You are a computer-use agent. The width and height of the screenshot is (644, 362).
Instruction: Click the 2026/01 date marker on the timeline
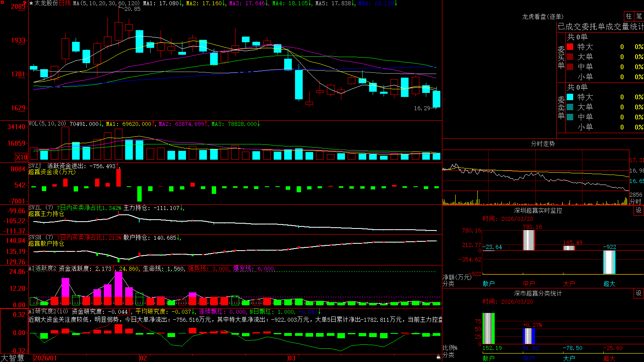(45, 358)
